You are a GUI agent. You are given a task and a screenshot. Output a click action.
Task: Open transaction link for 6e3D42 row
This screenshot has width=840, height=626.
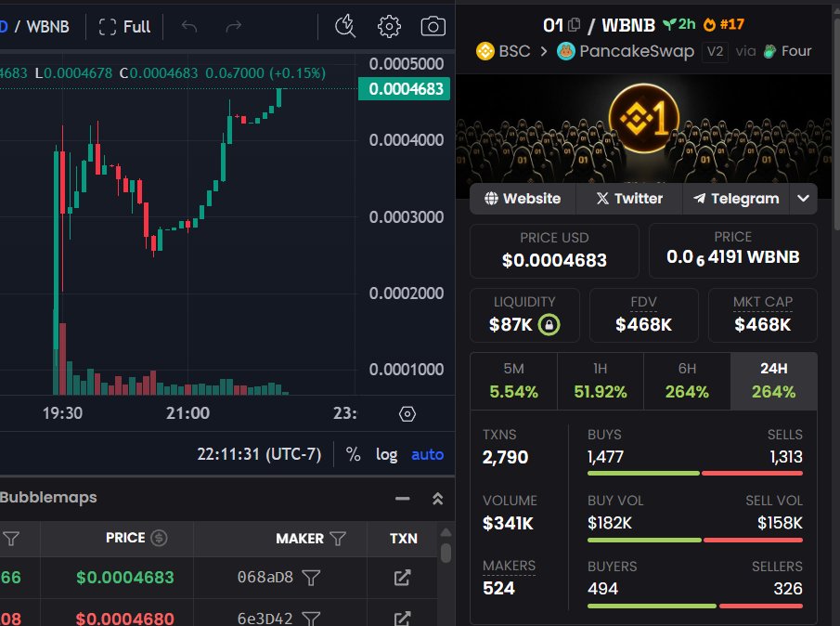(x=402, y=619)
